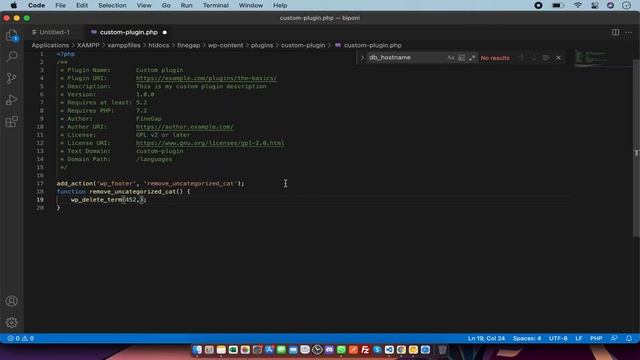Click the unsaved dot on custom-plugin.php tab
The width and height of the screenshot is (640, 360).
point(164,32)
